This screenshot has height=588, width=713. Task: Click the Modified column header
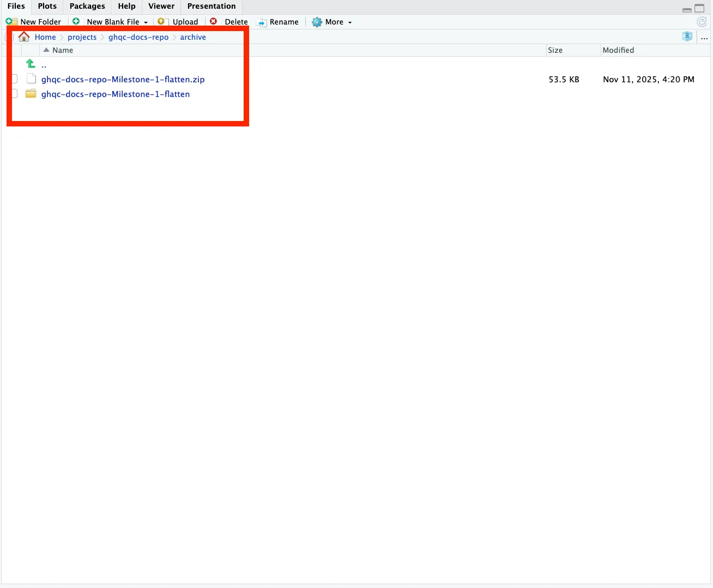pyautogui.click(x=618, y=50)
